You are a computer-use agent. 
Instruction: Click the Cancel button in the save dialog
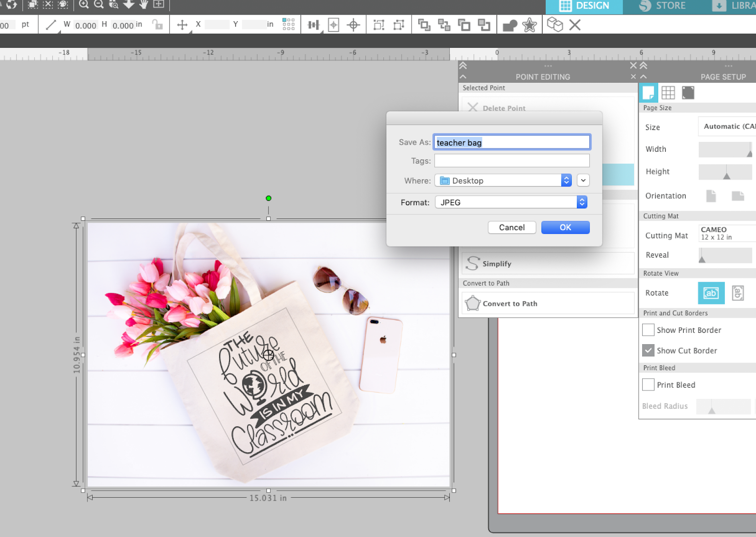[512, 227]
